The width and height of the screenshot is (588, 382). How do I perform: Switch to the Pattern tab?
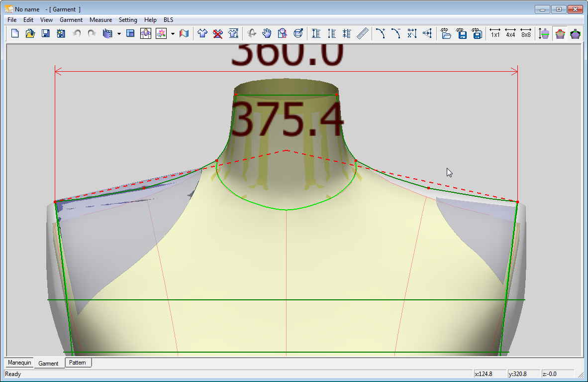[x=78, y=363]
